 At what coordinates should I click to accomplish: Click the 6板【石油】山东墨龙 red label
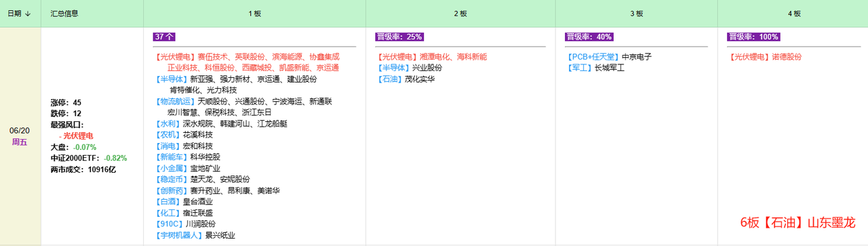[x=798, y=222]
